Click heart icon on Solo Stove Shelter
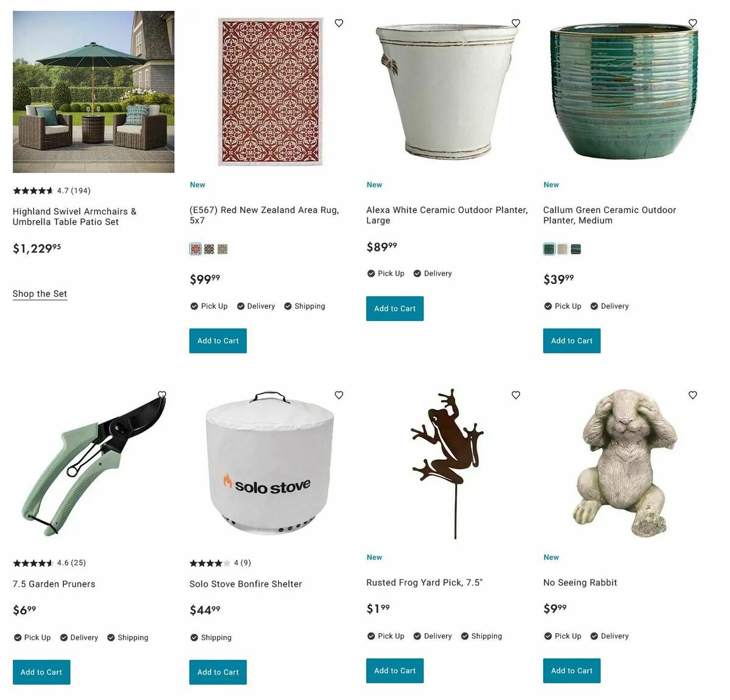 (x=339, y=395)
